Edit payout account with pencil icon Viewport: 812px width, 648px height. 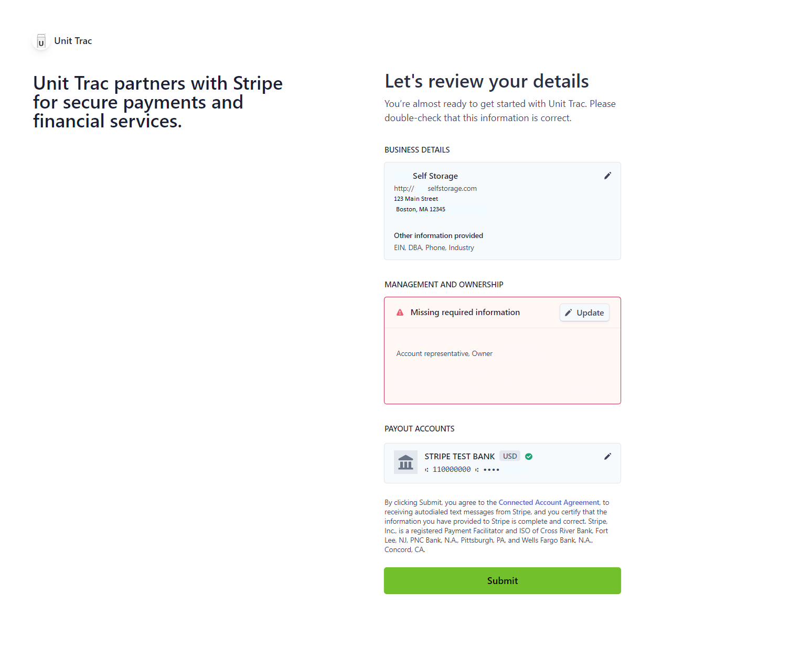pos(607,457)
